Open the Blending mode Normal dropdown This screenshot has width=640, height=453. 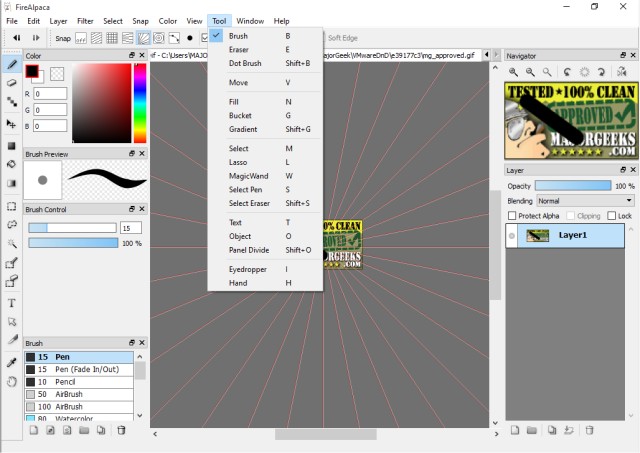(x=585, y=201)
